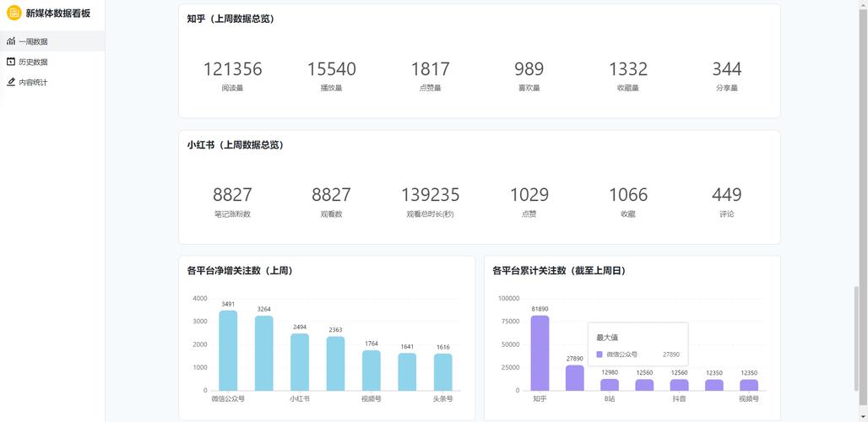Select the 播放量 value 15540
This screenshot has width=868, height=422.
[332, 69]
